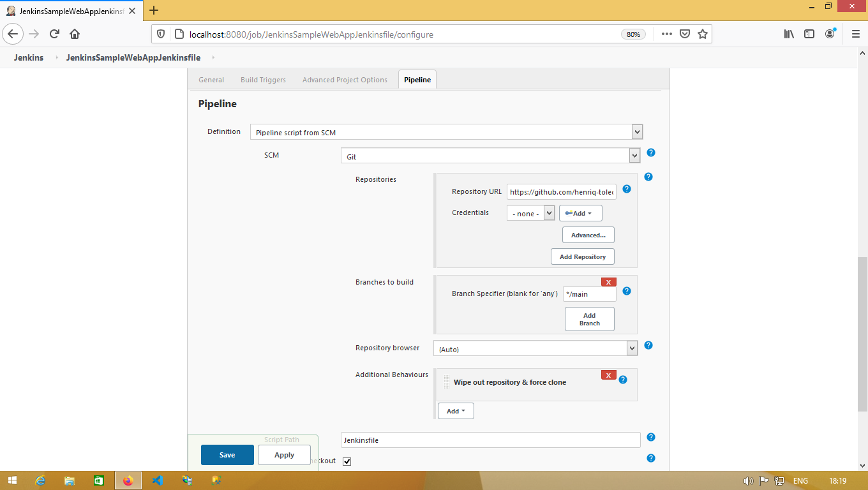The height and width of the screenshot is (490, 868).
Task: Click the Apply button
Action: [x=284, y=455]
